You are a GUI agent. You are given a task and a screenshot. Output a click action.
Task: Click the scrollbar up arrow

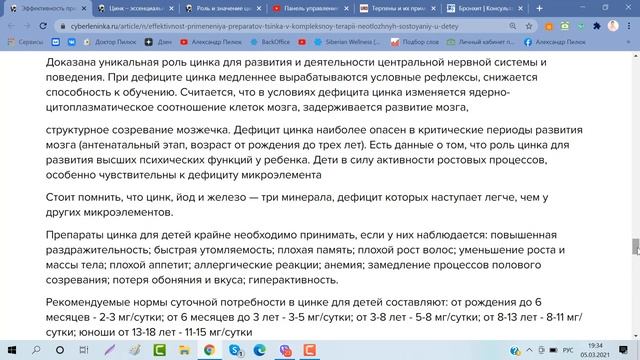click(636, 56)
